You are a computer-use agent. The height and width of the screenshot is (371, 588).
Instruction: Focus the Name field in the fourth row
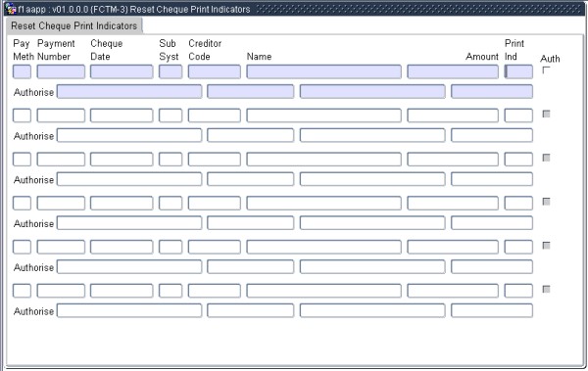pyautogui.click(x=324, y=203)
